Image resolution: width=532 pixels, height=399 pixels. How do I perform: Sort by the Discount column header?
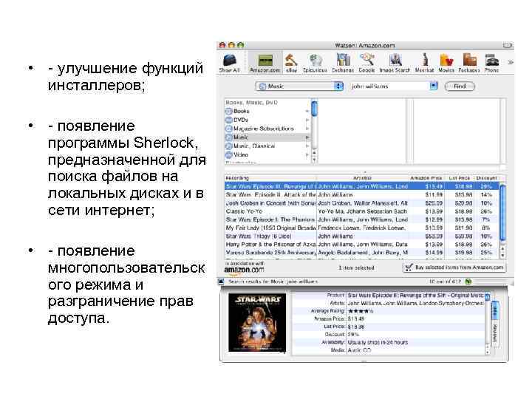486,178
